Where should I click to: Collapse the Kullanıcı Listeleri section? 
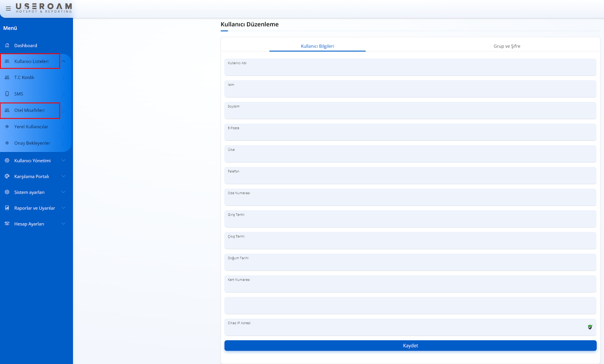[63, 61]
